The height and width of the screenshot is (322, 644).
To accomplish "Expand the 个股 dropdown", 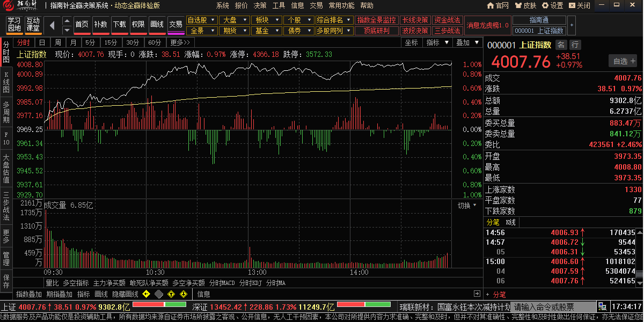I will 298,20.
